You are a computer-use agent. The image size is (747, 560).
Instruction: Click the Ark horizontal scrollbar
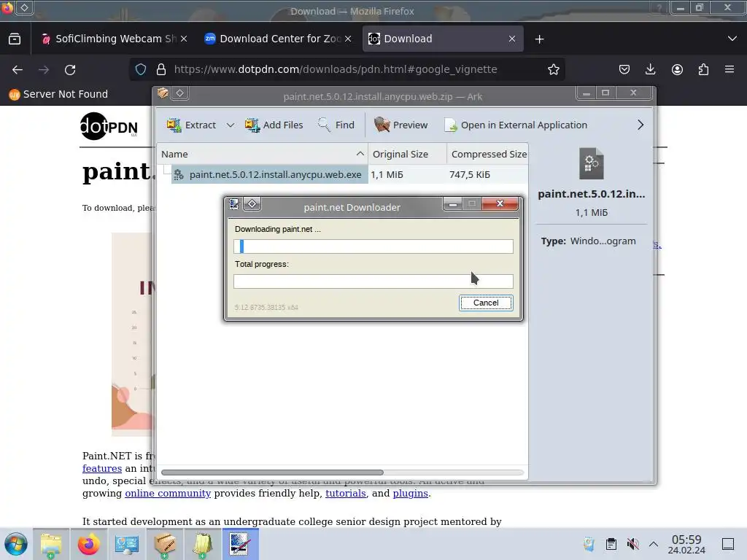pyautogui.click(x=272, y=472)
